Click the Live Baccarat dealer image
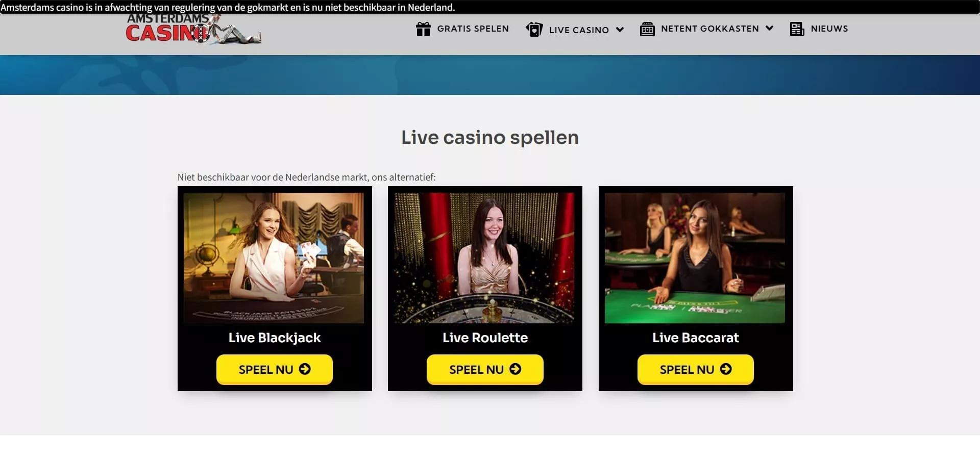The image size is (980, 460). point(695,258)
